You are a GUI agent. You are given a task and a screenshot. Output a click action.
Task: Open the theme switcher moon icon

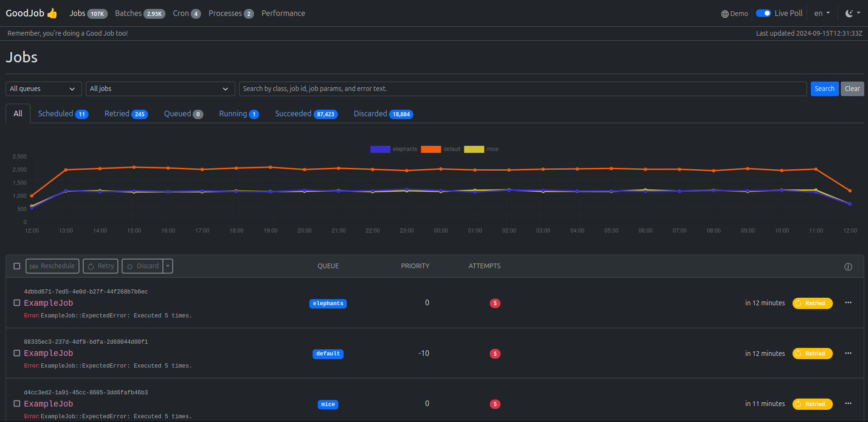[x=849, y=14]
